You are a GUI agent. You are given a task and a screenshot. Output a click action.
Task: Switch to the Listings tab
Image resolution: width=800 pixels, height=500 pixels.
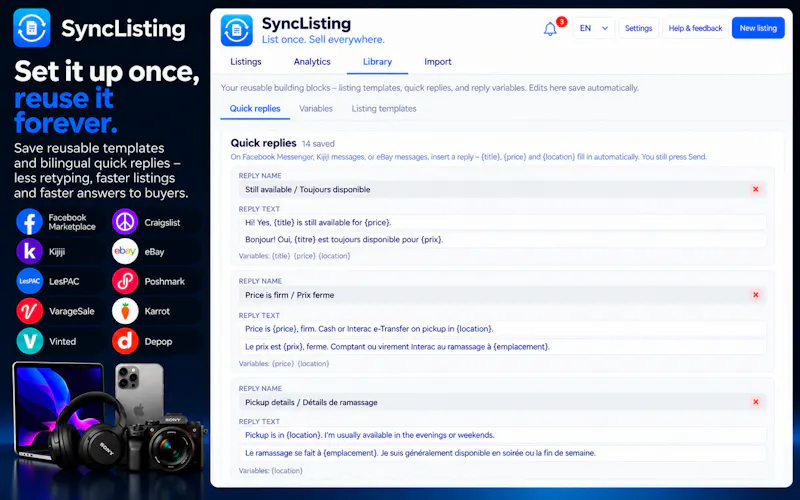coord(245,62)
